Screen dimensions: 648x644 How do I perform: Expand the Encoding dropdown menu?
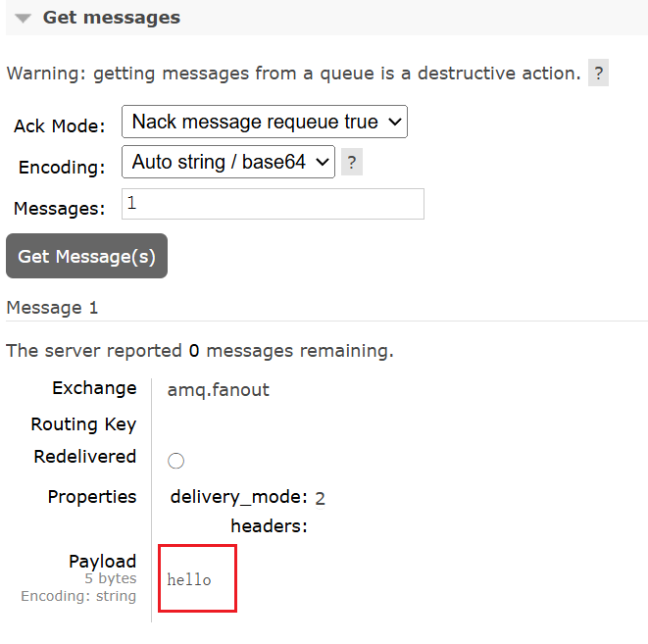coord(228,163)
